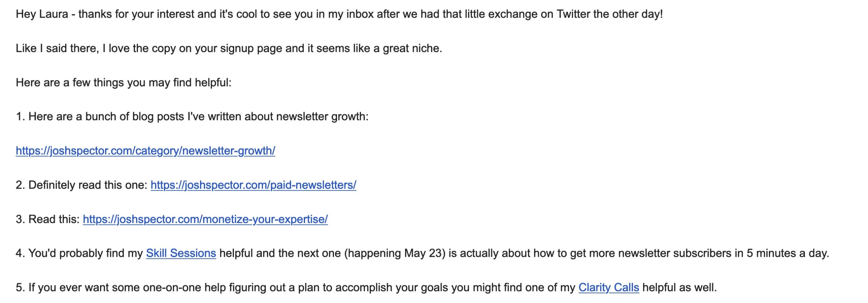
Task: Click the word 'Twitter' in first line
Action: point(573,14)
